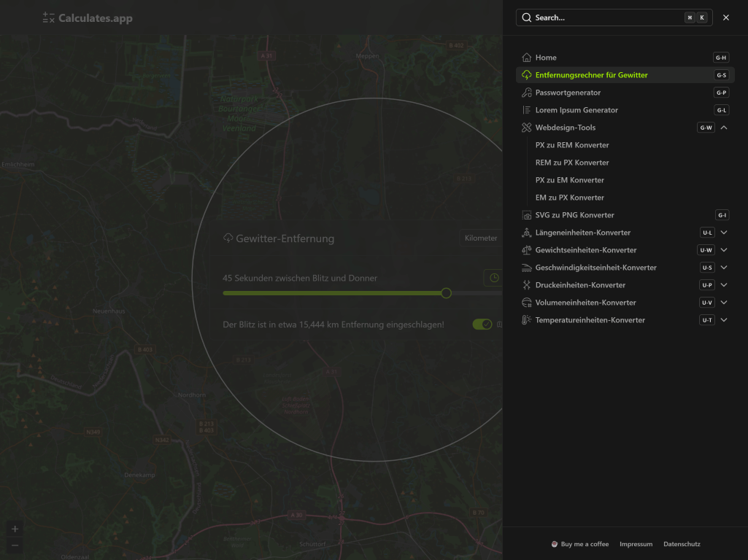Image resolution: width=748 pixels, height=560 pixels.
Task: Click the thunderstorm cloud icon in sidebar
Action: pyautogui.click(x=527, y=75)
